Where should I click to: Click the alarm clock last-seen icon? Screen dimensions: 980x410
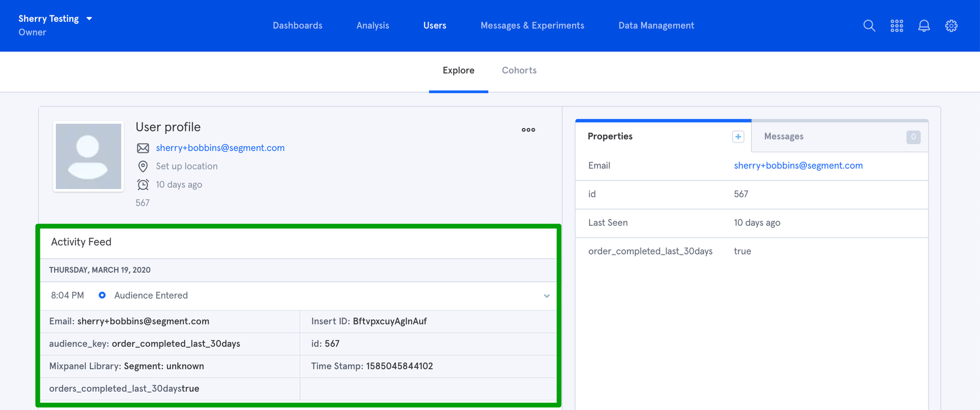click(x=143, y=185)
